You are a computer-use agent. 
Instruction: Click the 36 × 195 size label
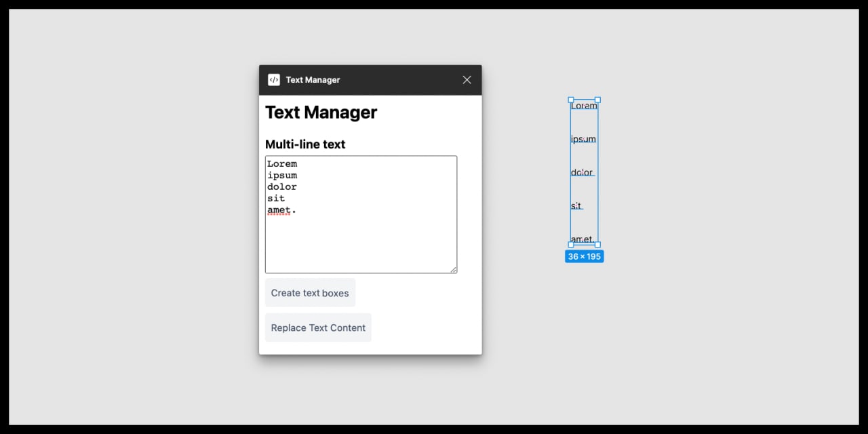pos(585,256)
